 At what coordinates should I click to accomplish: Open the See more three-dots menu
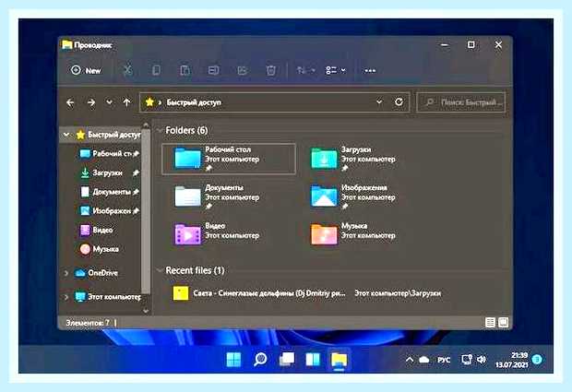(x=370, y=71)
